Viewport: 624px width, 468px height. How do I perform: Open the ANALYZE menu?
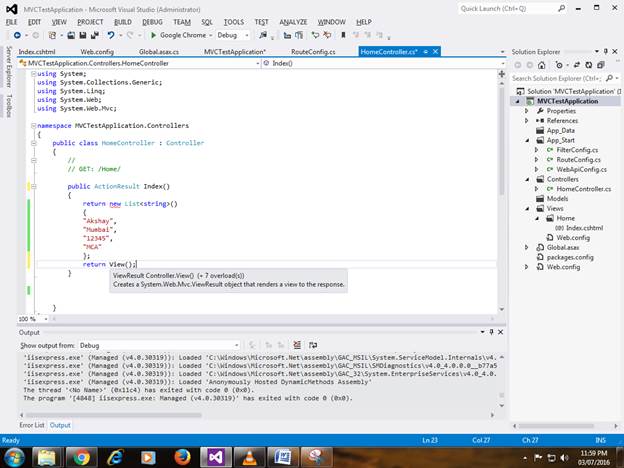[293, 22]
